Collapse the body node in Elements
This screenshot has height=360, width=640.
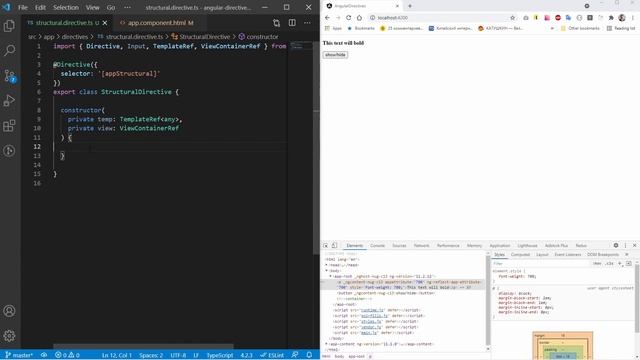pyautogui.click(x=327, y=271)
